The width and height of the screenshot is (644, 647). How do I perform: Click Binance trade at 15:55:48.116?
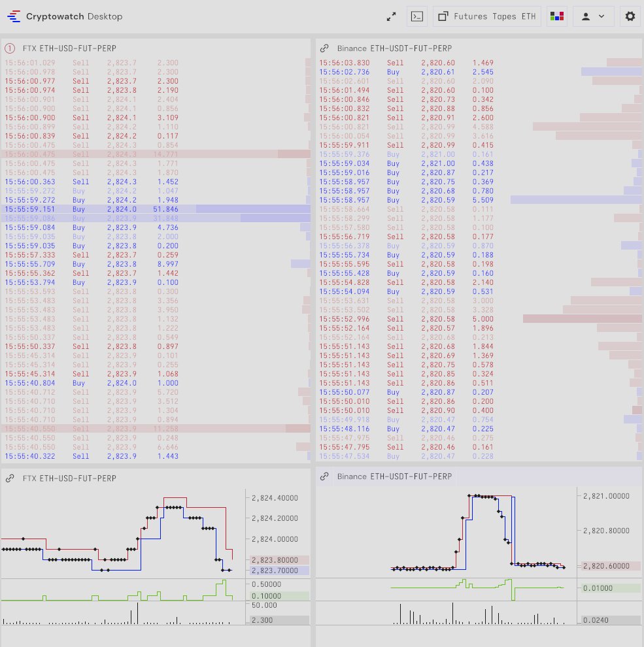coord(479,429)
